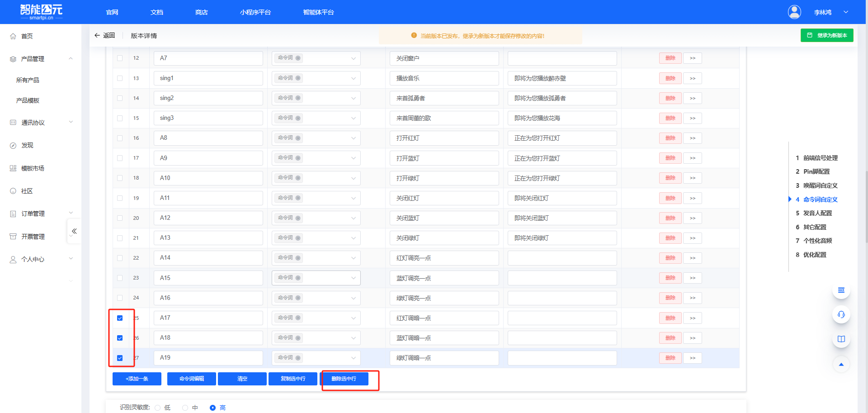Click the reply field for row A14
Viewport: 868px width, 413px height.
tap(562, 258)
